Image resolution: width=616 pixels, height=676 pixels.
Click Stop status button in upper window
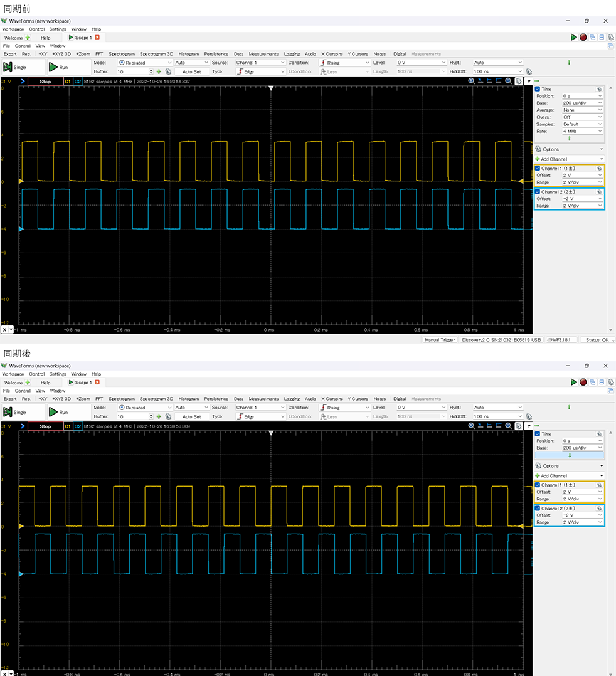(45, 81)
